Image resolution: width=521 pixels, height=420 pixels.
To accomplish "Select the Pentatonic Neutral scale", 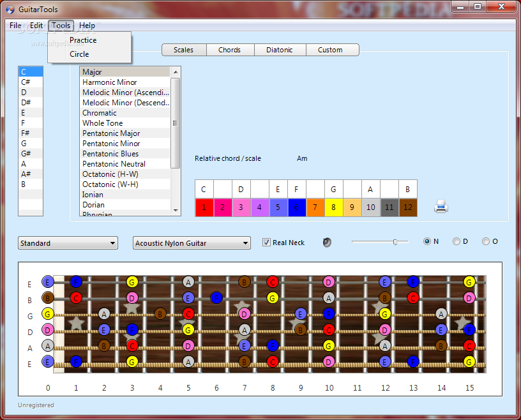I will pos(125,164).
